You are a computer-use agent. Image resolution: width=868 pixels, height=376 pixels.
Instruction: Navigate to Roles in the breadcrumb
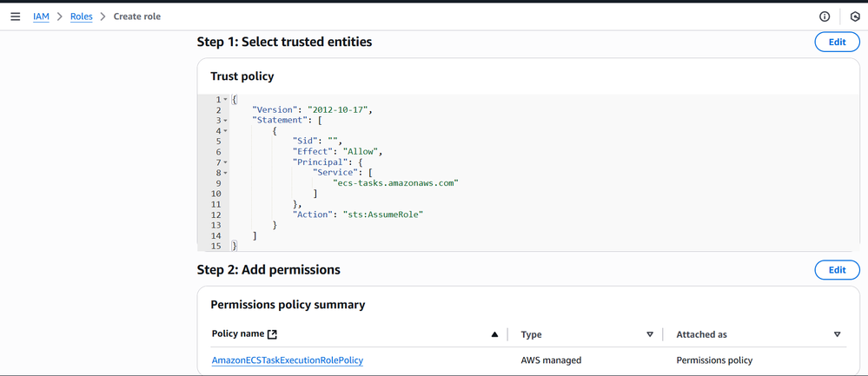82,16
